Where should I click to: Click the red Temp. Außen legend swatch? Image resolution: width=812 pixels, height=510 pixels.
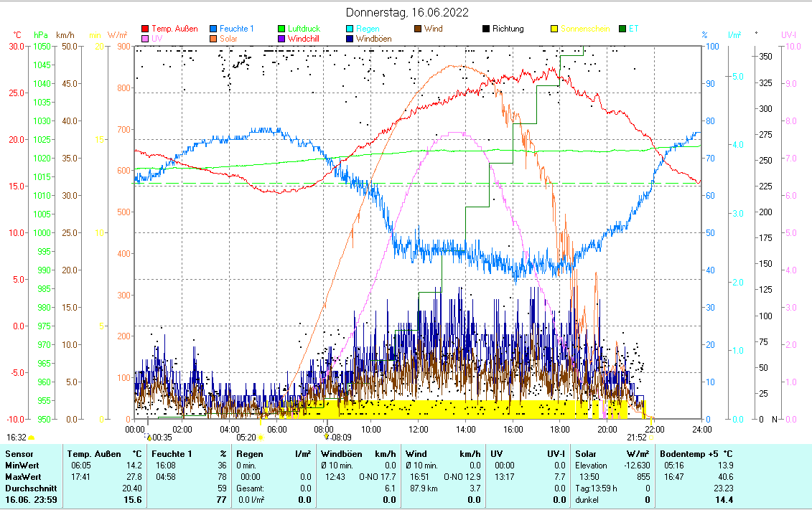[x=146, y=29]
